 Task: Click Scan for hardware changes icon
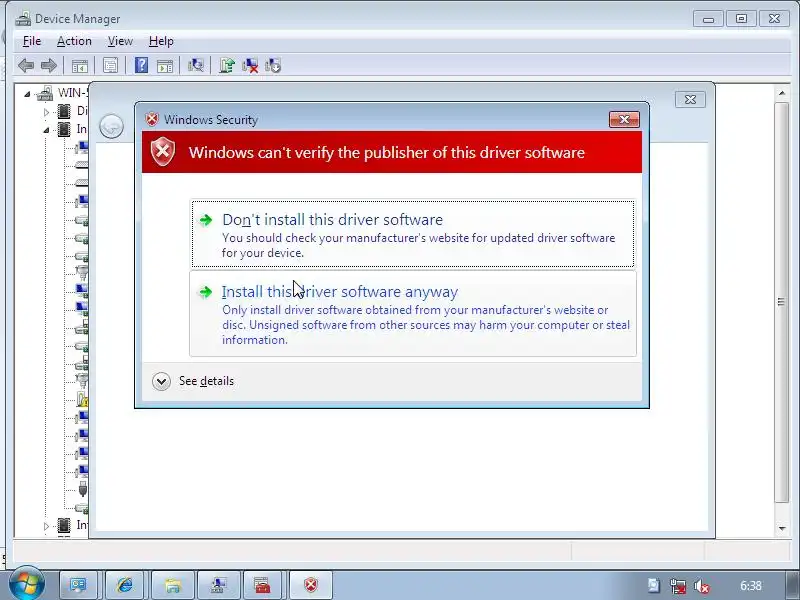195,65
